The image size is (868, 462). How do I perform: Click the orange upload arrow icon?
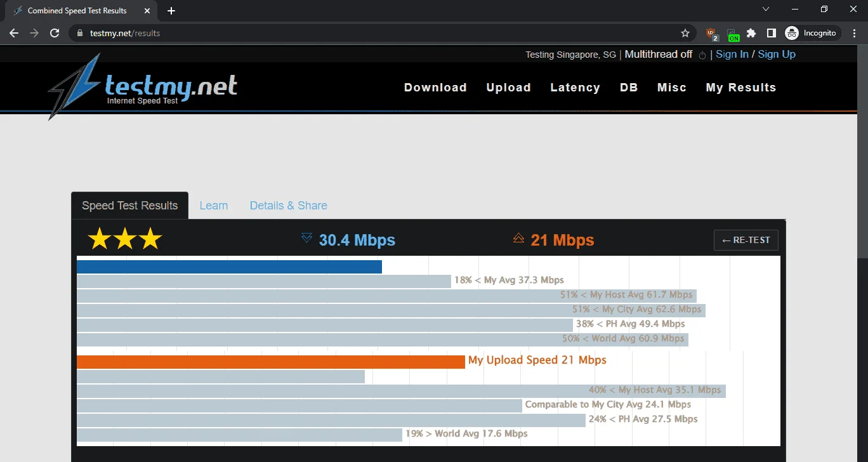click(518, 238)
